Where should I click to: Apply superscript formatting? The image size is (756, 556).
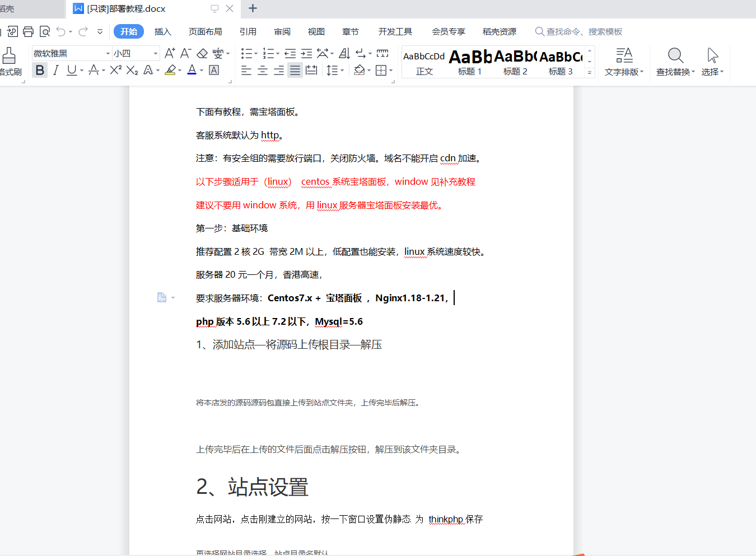point(115,69)
